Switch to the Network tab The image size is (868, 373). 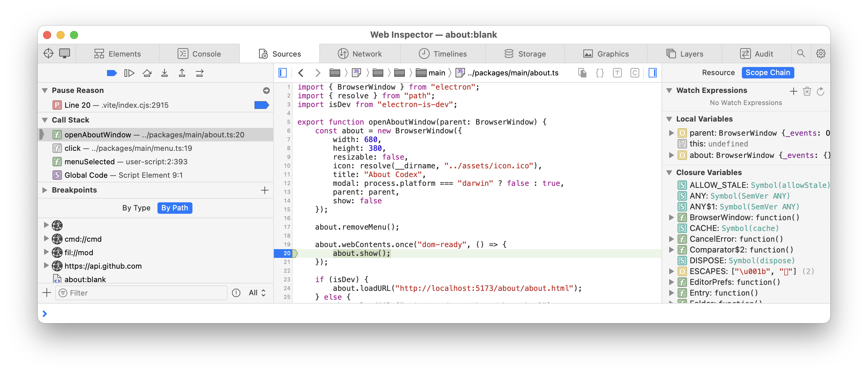click(360, 54)
